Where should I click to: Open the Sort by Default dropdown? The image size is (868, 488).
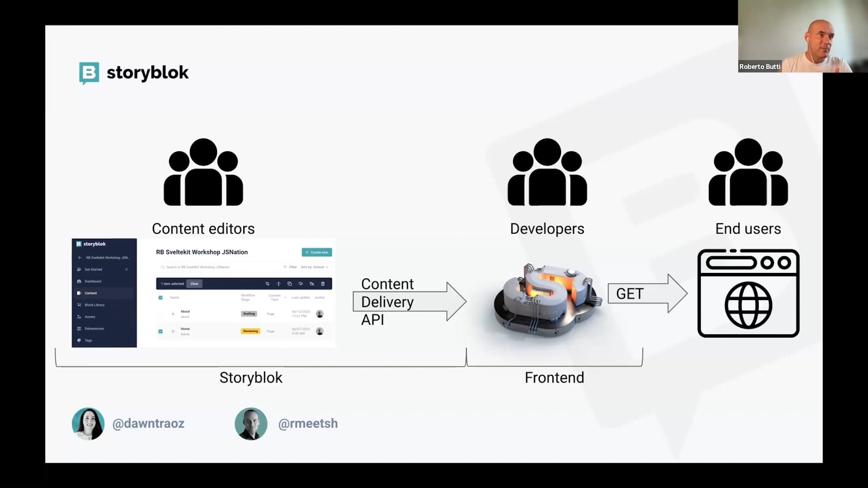click(315, 267)
